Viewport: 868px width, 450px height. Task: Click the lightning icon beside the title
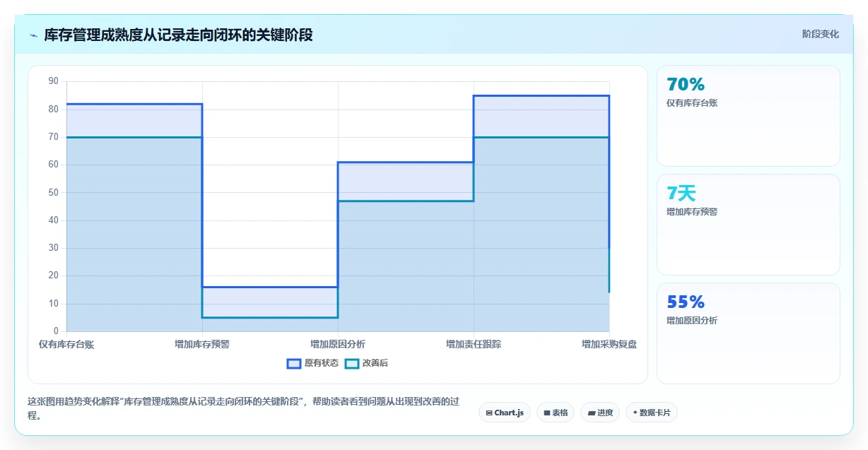coord(34,35)
